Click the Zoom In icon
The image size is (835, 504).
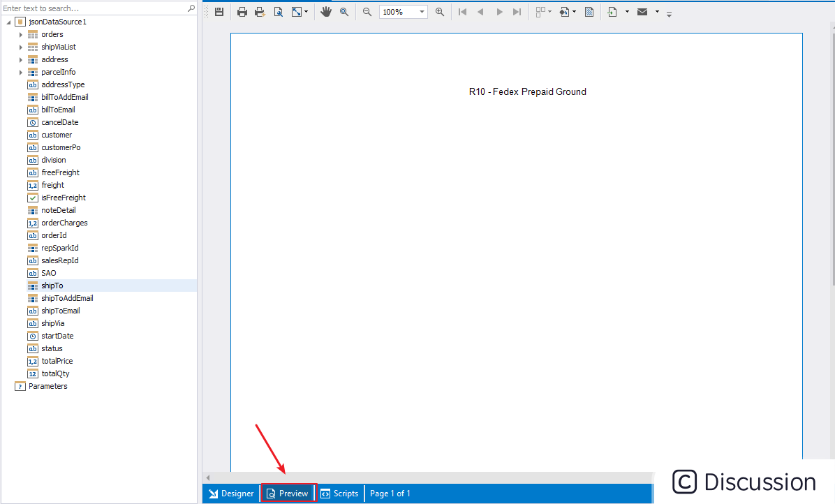point(440,12)
